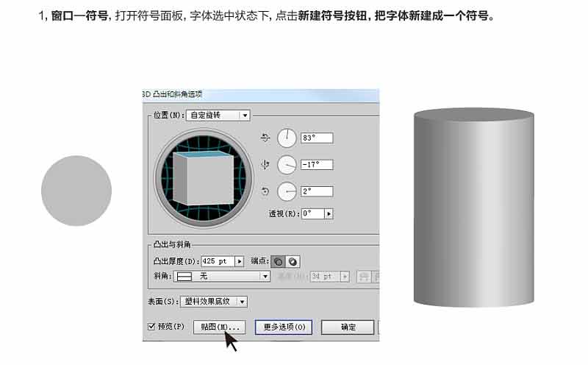Click the Y-axis rotation icon
Screen dimensions: 588x365
pyautogui.click(x=265, y=165)
